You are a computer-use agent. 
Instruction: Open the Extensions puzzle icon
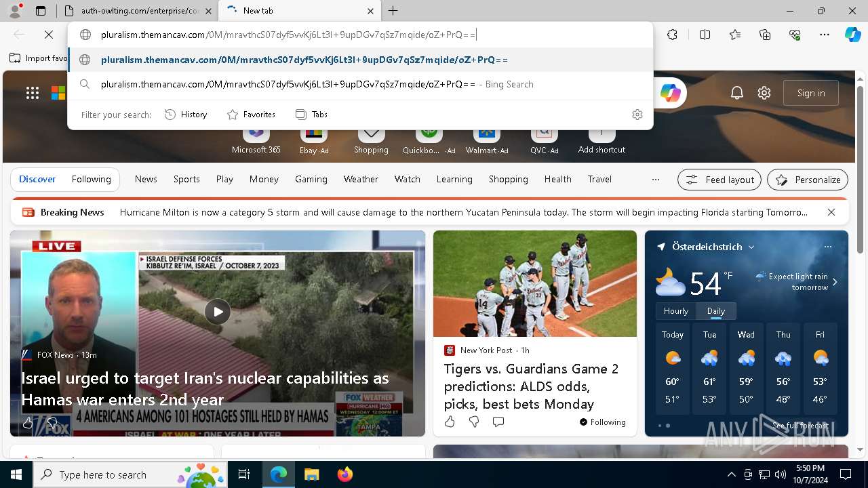pyautogui.click(x=672, y=35)
